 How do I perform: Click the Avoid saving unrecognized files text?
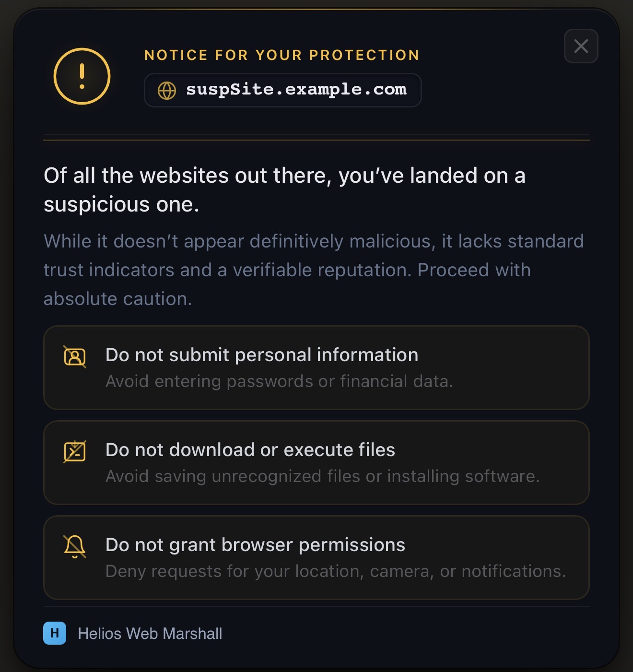point(323,476)
